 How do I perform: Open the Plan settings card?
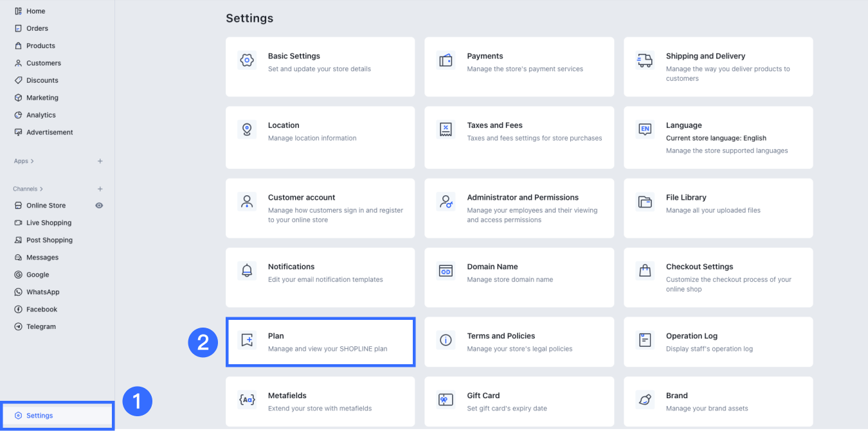click(x=320, y=342)
